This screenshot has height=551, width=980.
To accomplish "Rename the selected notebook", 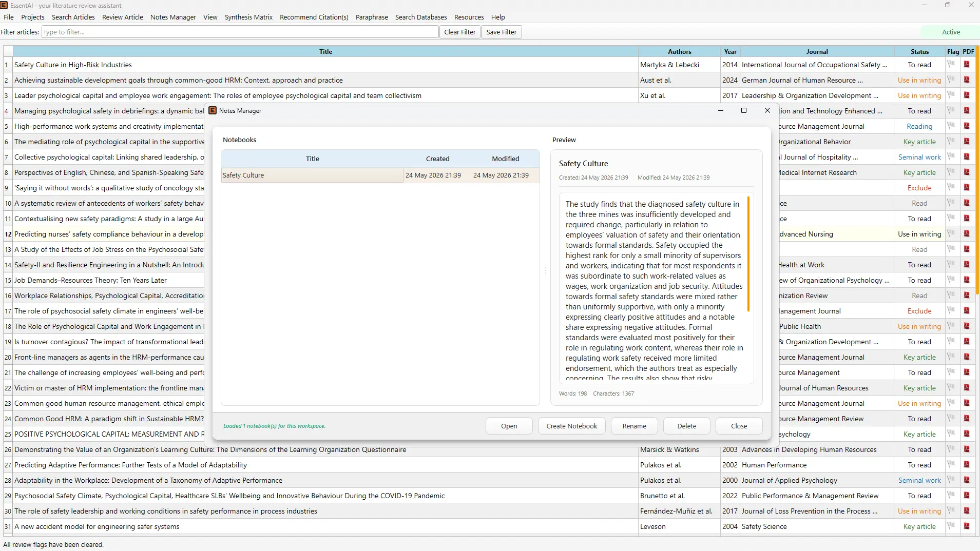I will (x=635, y=426).
